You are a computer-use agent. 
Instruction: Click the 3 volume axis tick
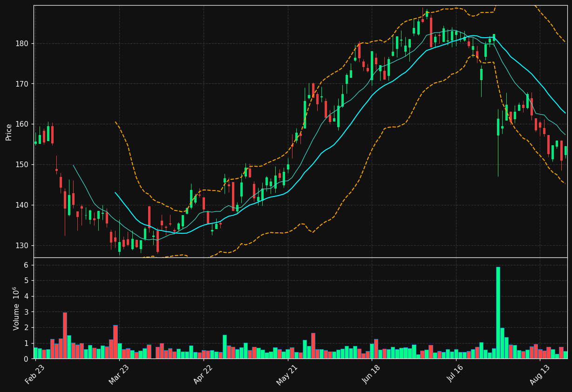tap(26, 312)
